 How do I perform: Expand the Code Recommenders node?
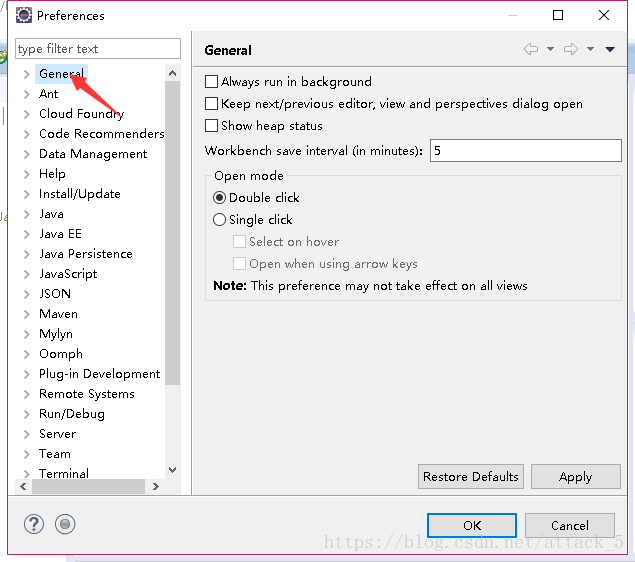26,134
